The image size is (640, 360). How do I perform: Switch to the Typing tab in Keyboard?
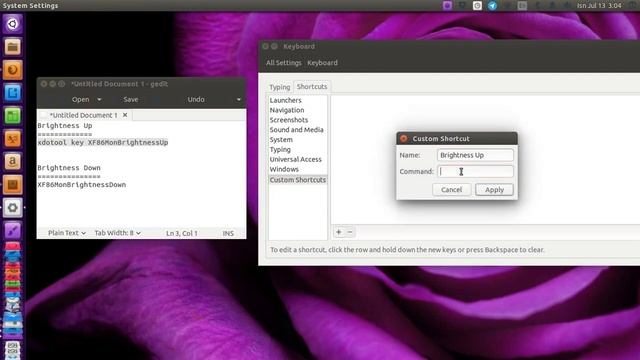coord(280,87)
